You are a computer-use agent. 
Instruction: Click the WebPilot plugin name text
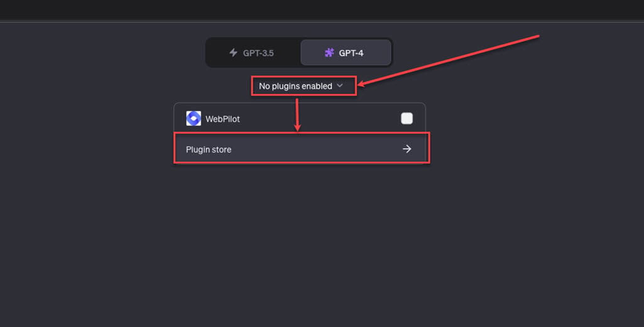pyautogui.click(x=222, y=119)
